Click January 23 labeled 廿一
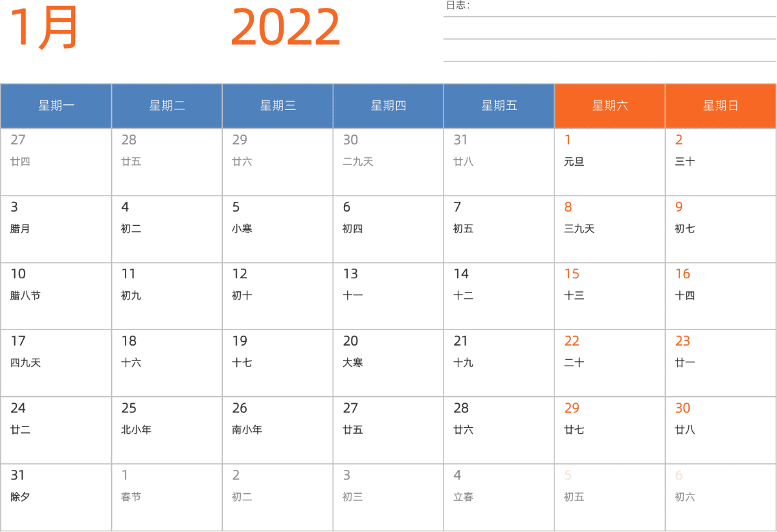Viewport: 777px width, 532px height. (x=721, y=363)
